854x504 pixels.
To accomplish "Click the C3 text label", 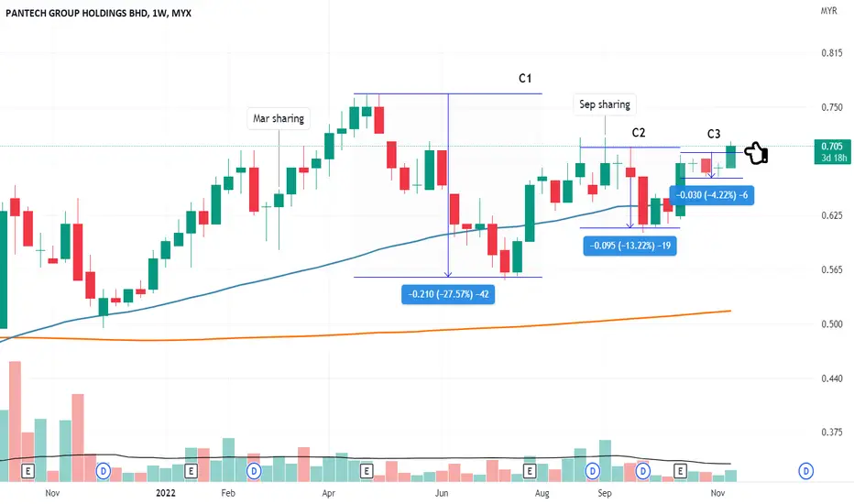I will (x=714, y=134).
